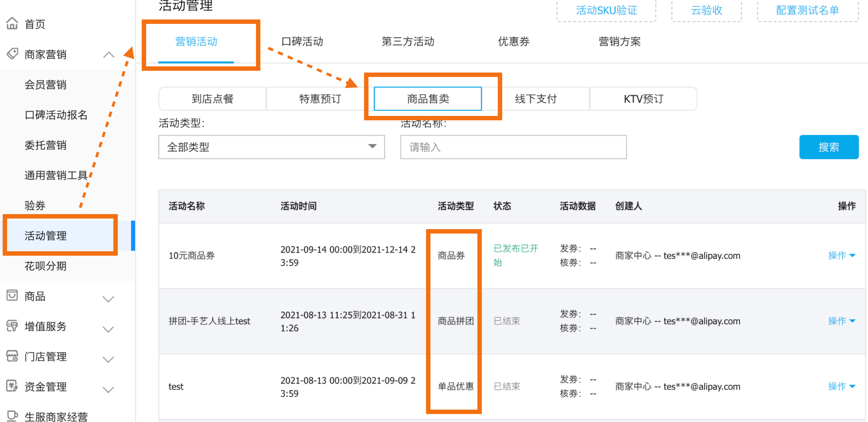Open 操作 dropdown for 拼团-手艺人线上test row
The height and width of the screenshot is (422, 868).
(x=841, y=321)
